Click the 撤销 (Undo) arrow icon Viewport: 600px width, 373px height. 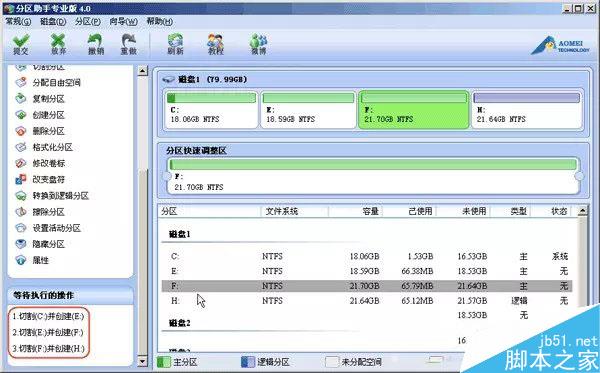pos(95,44)
